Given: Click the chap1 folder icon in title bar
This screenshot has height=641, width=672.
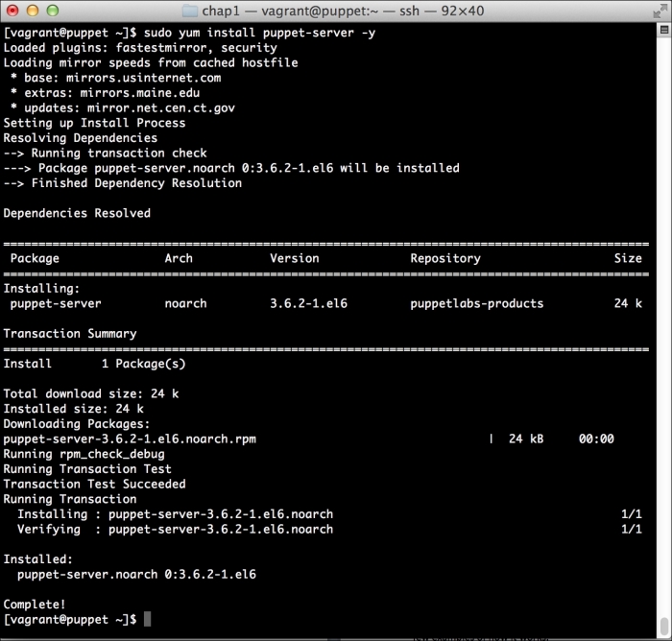Looking at the screenshot, I should click(191, 11).
